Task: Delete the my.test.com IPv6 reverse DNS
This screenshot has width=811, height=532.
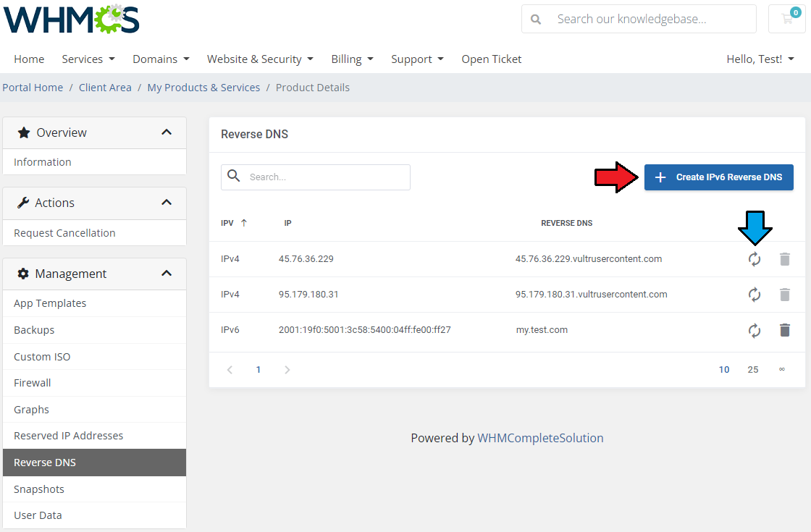Action: pyautogui.click(x=785, y=330)
